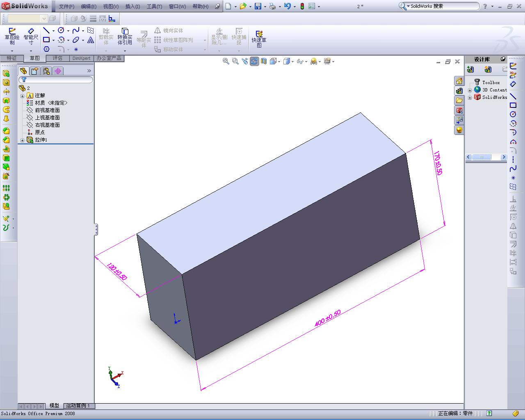Click the Zoom to Fit icon
The image size is (525, 420).
(226, 61)
